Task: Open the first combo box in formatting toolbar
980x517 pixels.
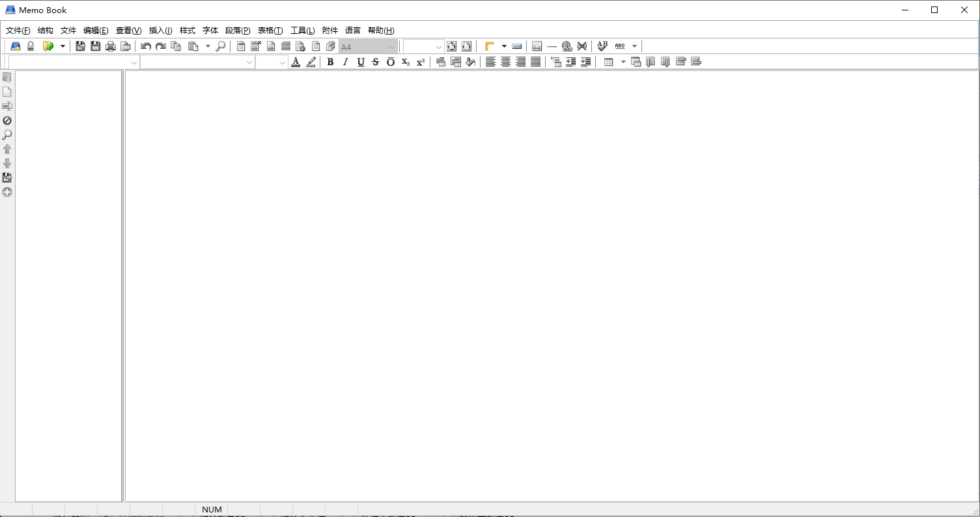Action: [74, 63]
